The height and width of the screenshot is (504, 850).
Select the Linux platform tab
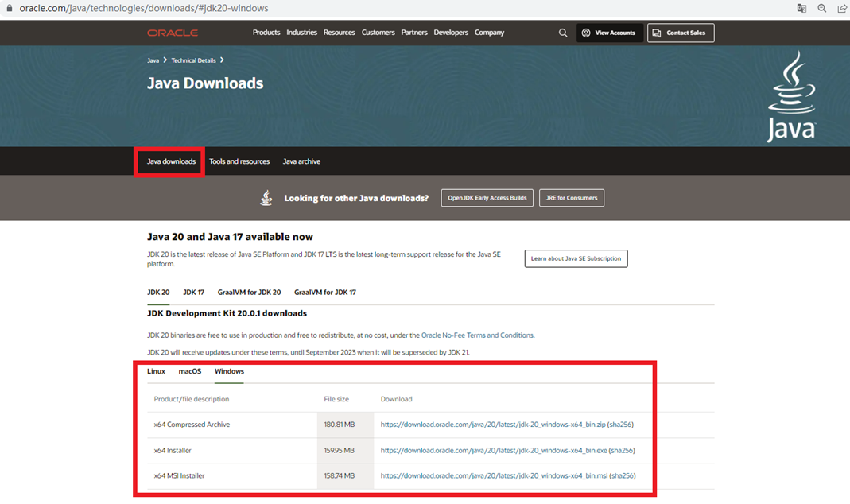[x=156, y=371]
